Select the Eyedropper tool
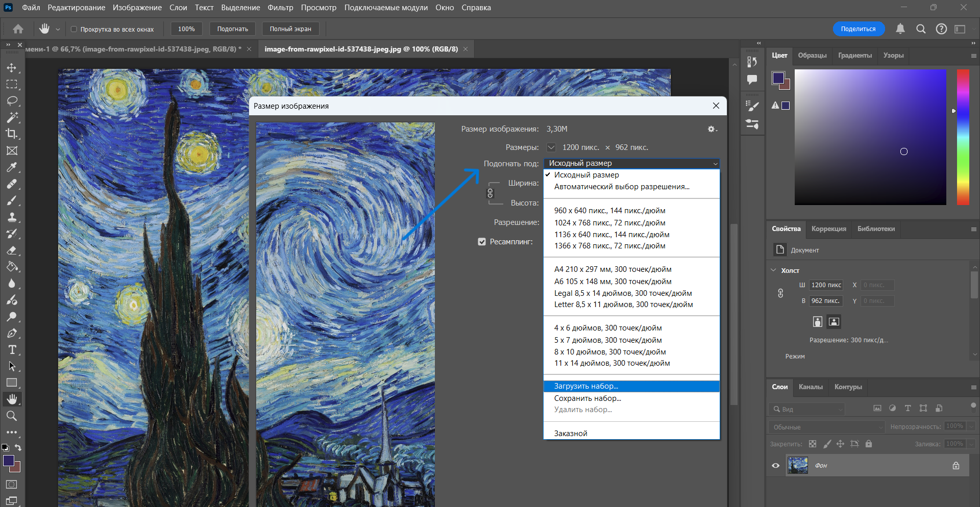The width and height of the screenshot is (980, 507). pyautogui.click(x=12, y=167)
